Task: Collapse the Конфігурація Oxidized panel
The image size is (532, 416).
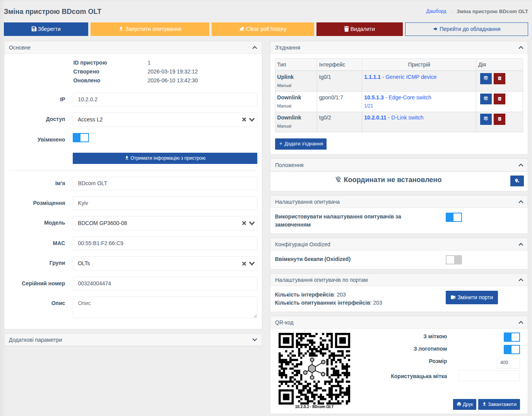Action: (521, 244)
